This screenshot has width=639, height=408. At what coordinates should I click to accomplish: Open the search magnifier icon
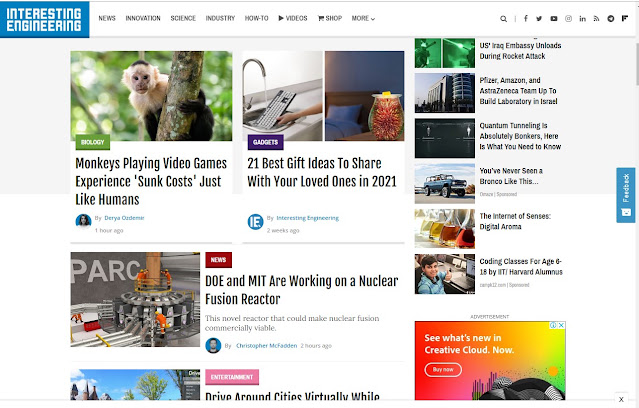click(504, 19)
